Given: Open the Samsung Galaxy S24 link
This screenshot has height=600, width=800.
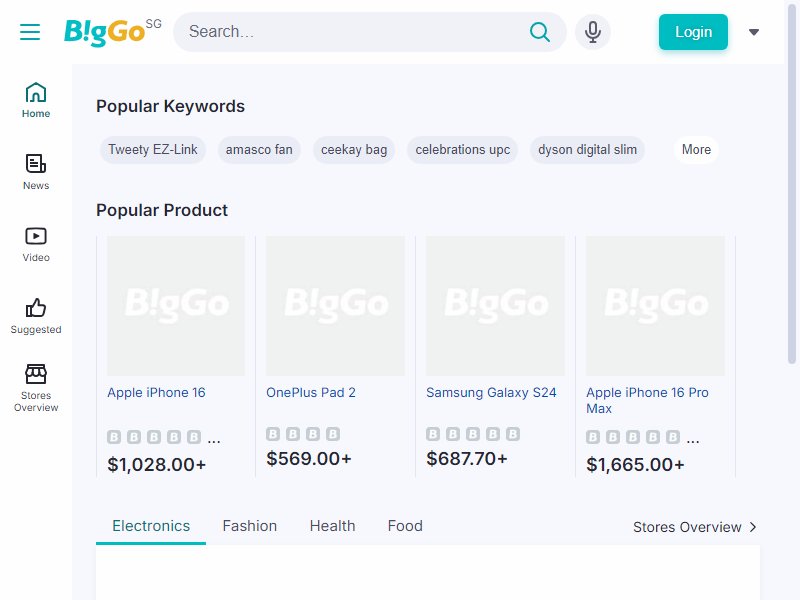Looking at the screenshot, I should coord(491,392).
